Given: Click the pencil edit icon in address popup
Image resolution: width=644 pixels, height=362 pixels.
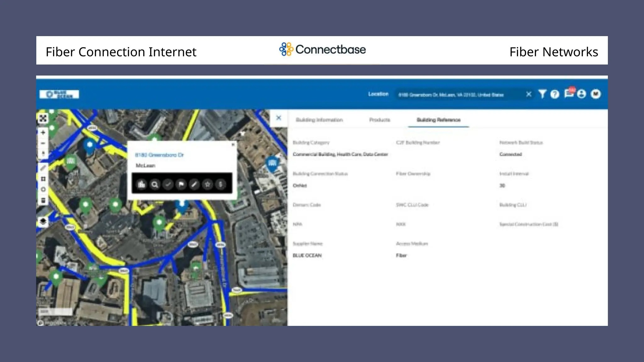Looking at the screenshot, I should [194, 184].
